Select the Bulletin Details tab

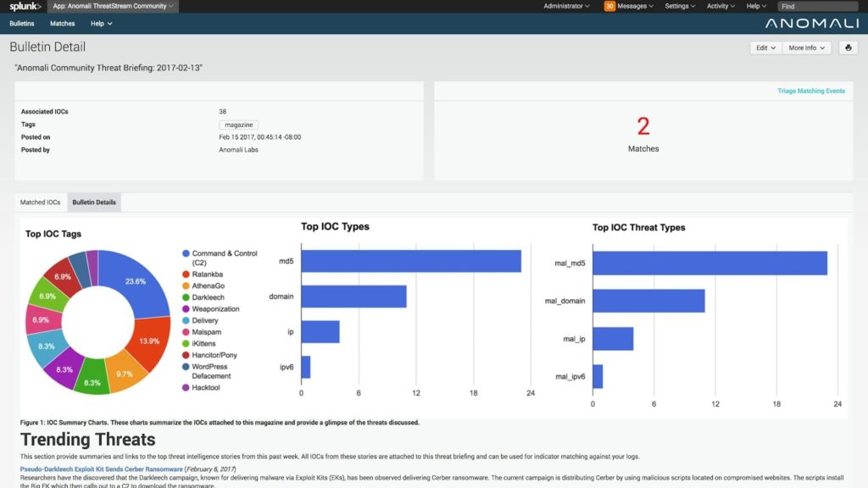[94, 202]
